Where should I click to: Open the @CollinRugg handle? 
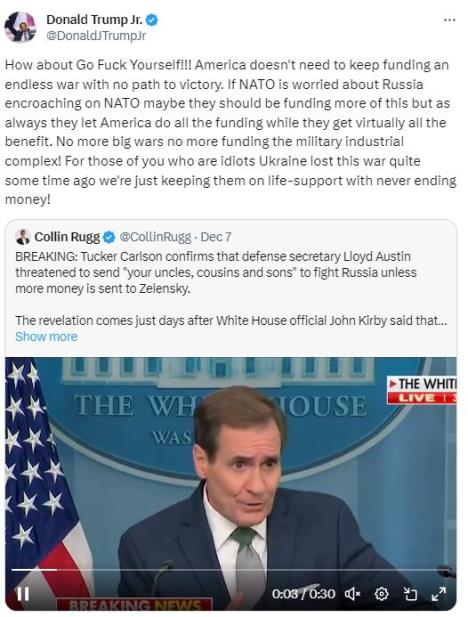[155, 237]
